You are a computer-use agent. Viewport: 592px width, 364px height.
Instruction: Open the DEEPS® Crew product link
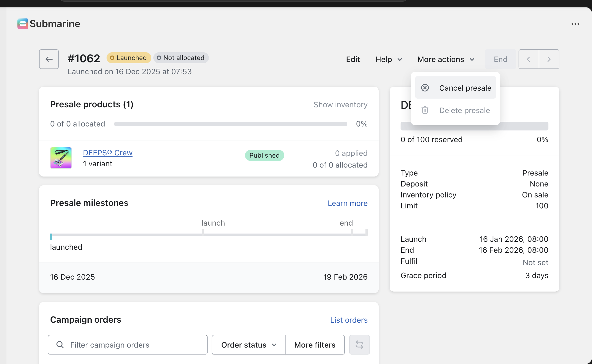tap(108, 153)
